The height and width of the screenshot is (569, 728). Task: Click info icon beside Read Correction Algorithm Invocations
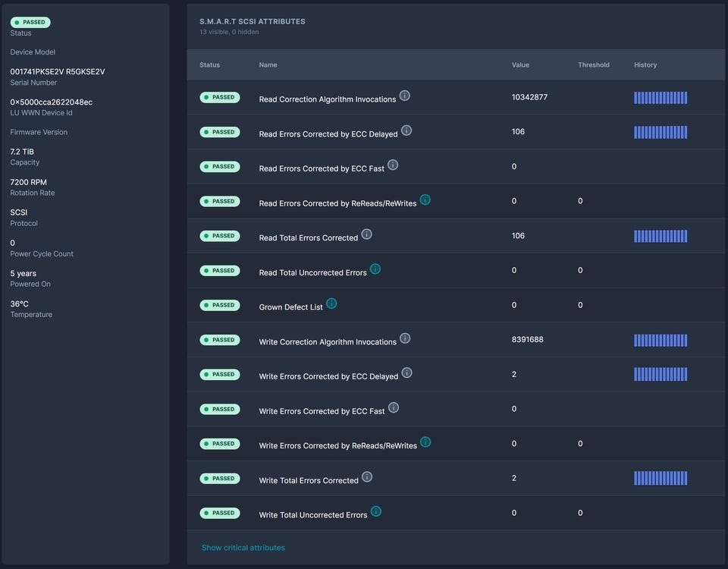[405, 96]
